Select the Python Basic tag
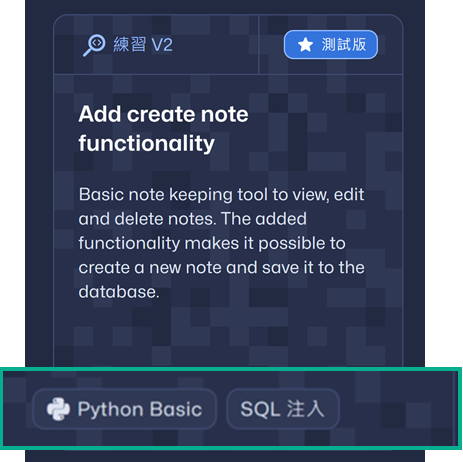This screenshot has width=463, height=462. [125, 409]
